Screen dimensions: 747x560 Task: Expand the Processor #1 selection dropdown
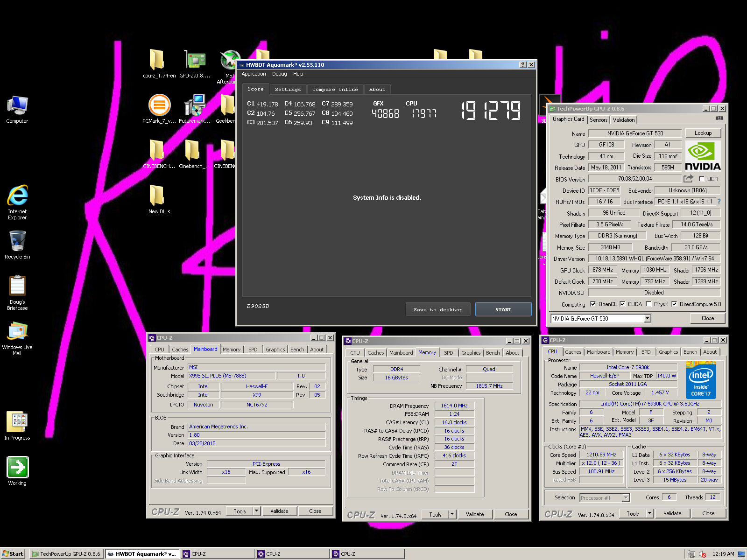coord(626,498)
